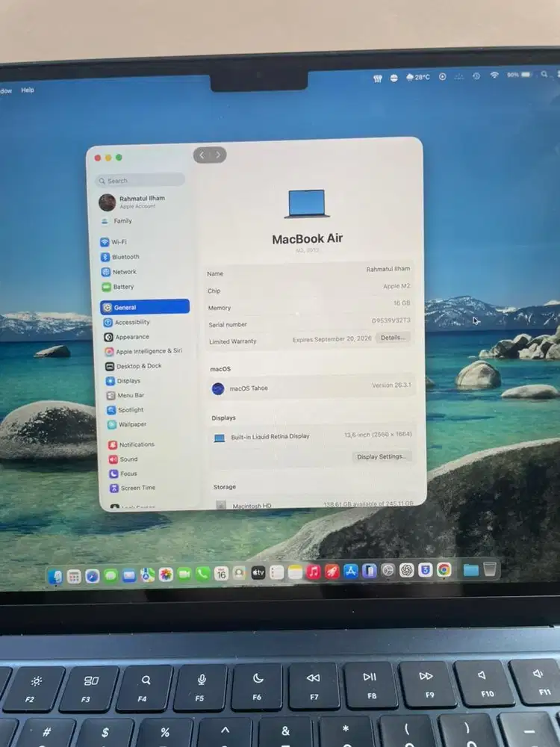Screen dimensions: 560x747
Task: Open Screen Time settings
Action: click(133, 488)
